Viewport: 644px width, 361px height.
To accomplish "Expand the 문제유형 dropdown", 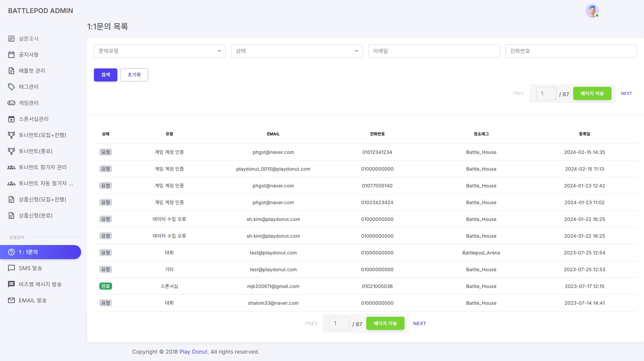I will (x=160, y=51).
